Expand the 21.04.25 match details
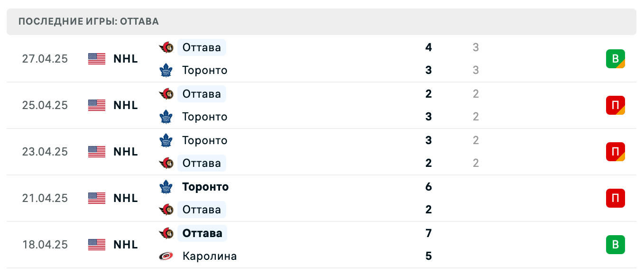The width and height of the screenshot is (644, 275). pos(322,198)
